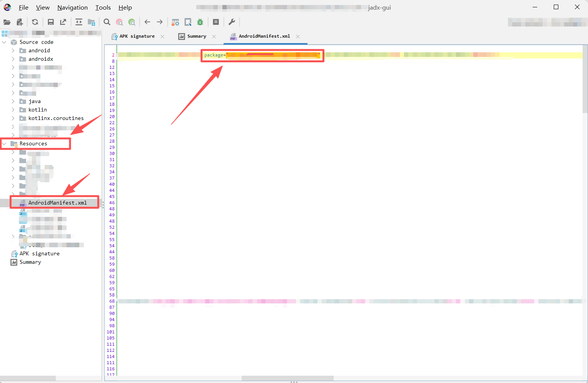Viewport: 588px width, 383px height.
Task: Open text search with the magnifier icon
Action: pos(107,22)
